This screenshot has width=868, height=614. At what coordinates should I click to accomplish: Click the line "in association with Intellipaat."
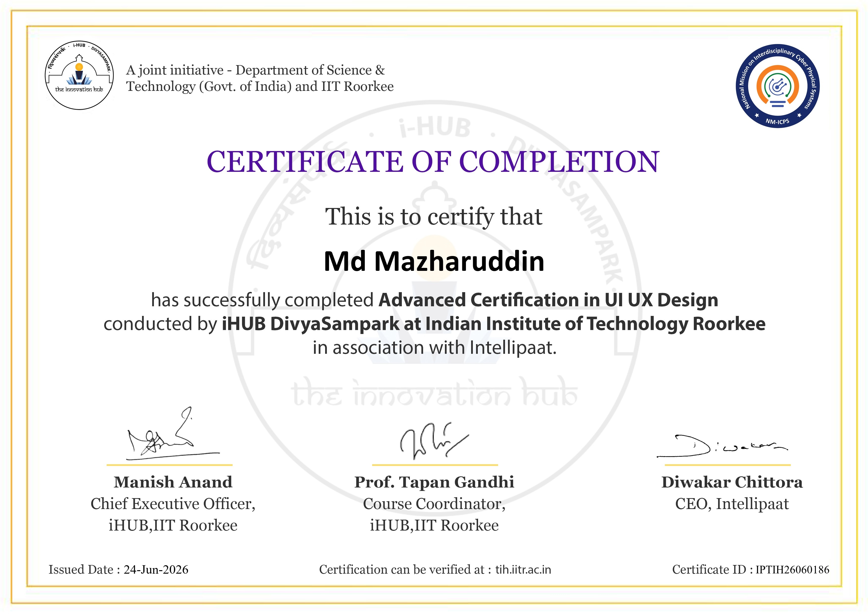coord(435,348)
